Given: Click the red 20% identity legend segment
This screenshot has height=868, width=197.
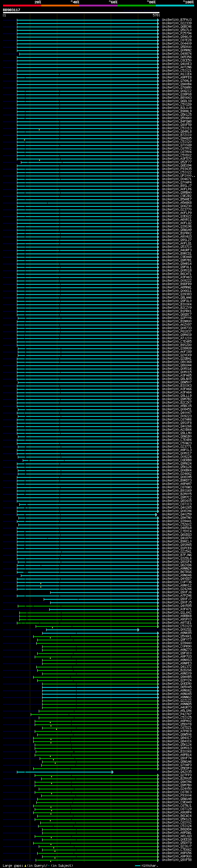Looking at the screenshot, I should tap(22, 6).
